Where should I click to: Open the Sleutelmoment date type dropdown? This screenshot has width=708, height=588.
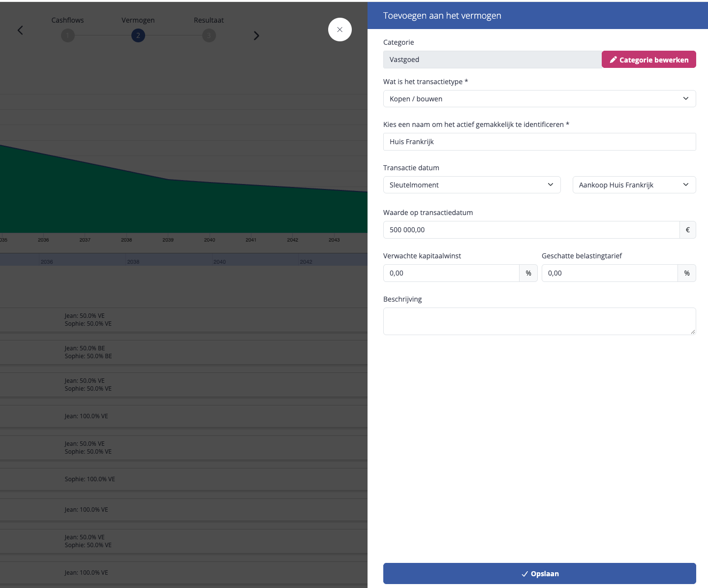point(472,185)
